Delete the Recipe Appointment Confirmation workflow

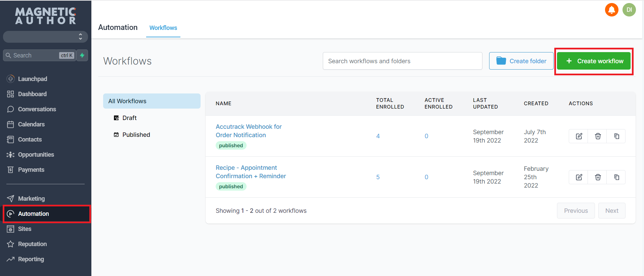click(x=598, y=177)
